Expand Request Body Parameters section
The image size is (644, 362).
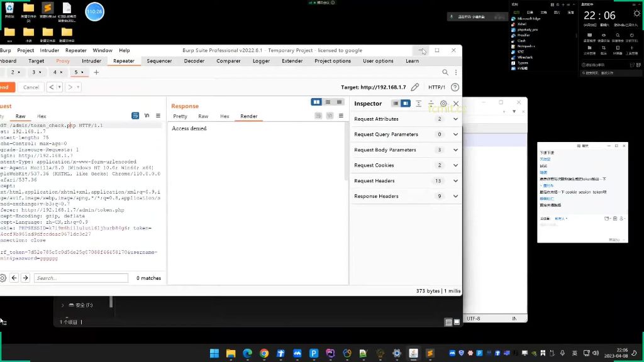tap(455, 150)
